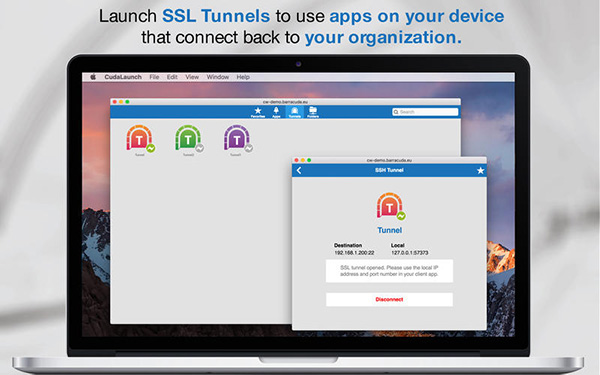
Task: Open the View menu
Action: 192,77
